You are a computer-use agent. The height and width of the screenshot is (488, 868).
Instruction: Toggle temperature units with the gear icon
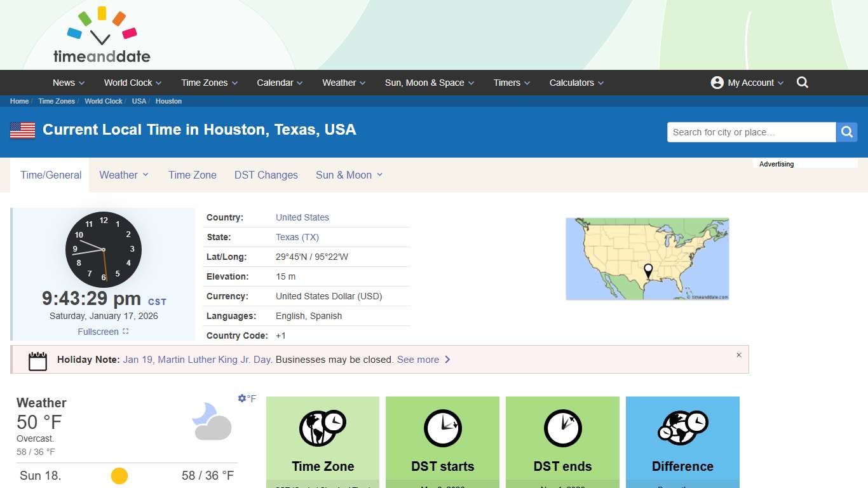click(x=241, y=398)
